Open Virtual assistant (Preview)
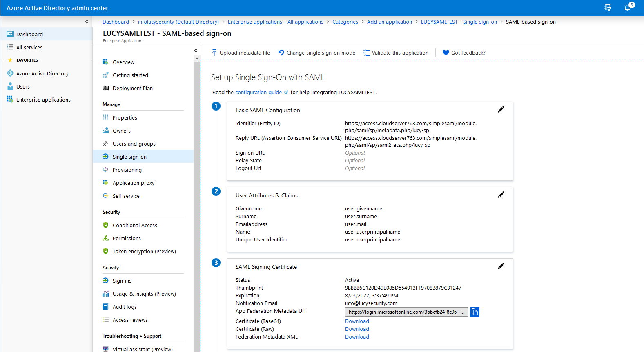644x352 pixels. [x=143, y=349]
